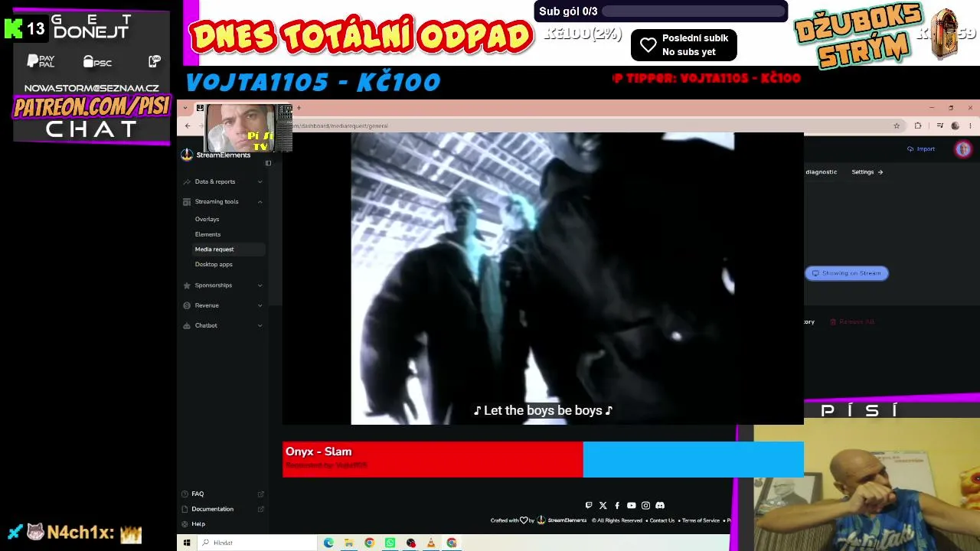Open the browser profile avatar in toolbar
This screenshot has height=551, width=980.
955,126
